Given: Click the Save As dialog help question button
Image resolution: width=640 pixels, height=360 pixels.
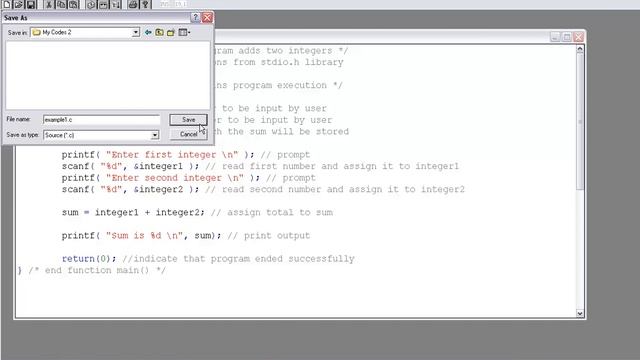Looking at the screenshot, I should (x=195, y=18).
